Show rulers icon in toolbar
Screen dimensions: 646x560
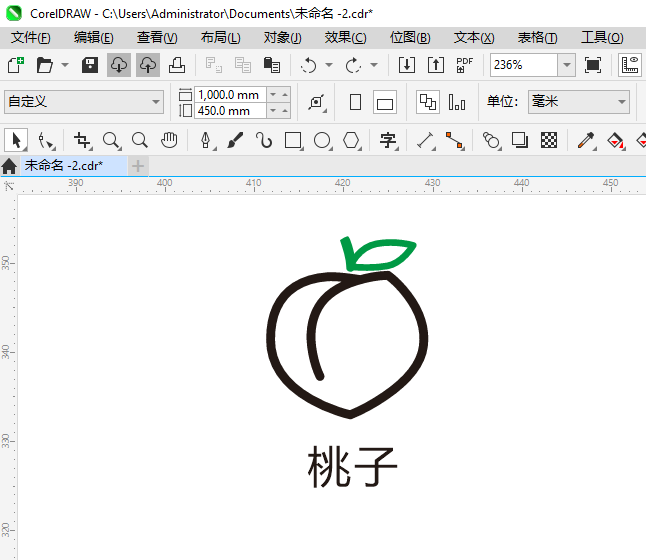[x=630, y=65]
